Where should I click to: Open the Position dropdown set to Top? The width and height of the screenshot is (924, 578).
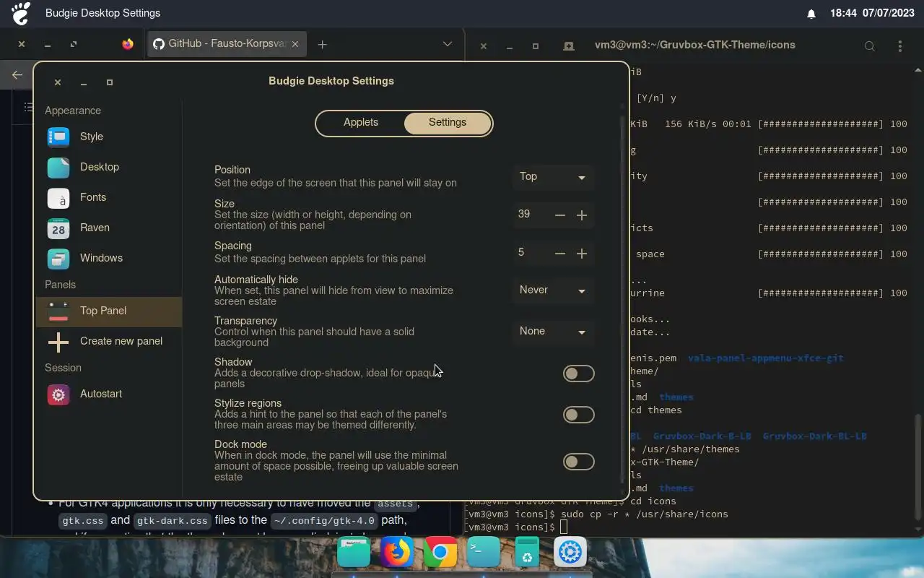pos(553,177)
